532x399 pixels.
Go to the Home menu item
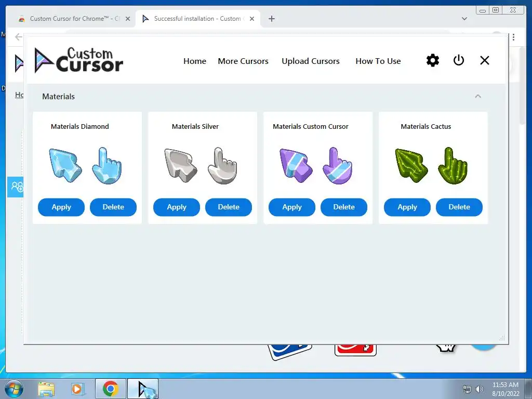click(195, 61)
